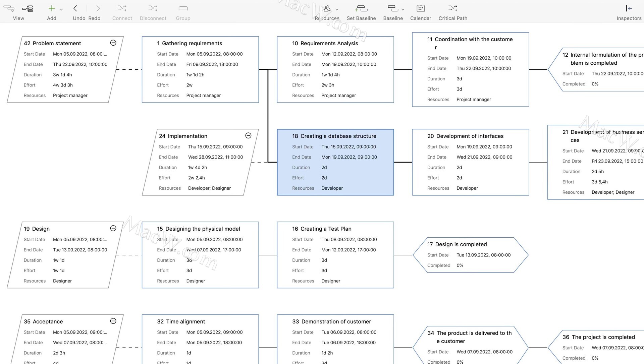Click the Resources toolbar icon

click(327, 8)
